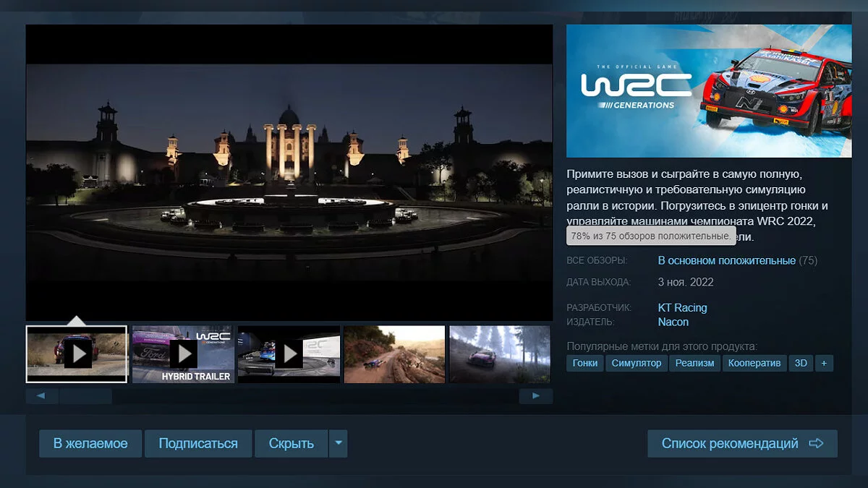Open the dirt road rally screenshot thumbnail
The width and height of the screenshot is (868, 488).
[394, 354]
